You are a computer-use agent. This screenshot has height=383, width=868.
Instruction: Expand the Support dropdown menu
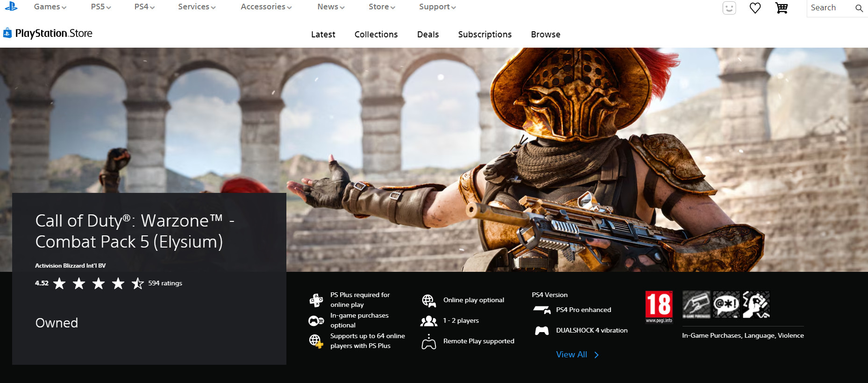coord(437,7)
